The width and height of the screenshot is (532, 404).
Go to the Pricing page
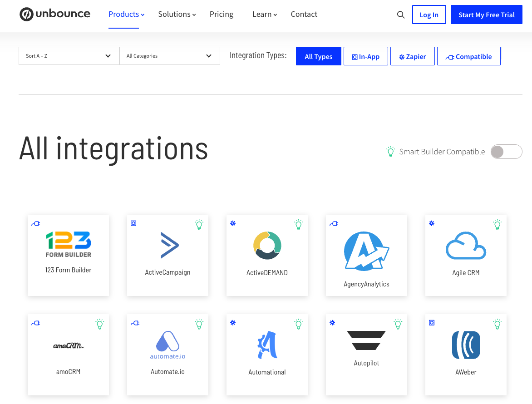pyautogui.click(x=222, y=14)
